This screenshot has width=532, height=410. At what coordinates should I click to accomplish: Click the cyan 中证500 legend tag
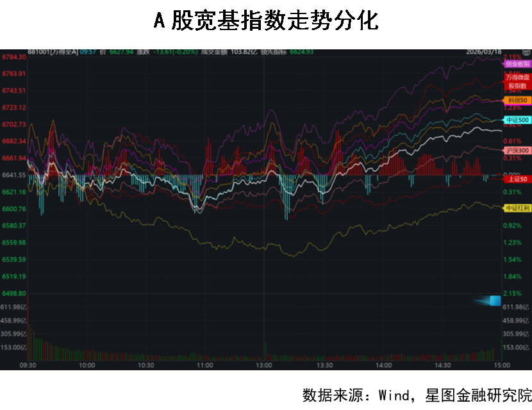[517, 120]
